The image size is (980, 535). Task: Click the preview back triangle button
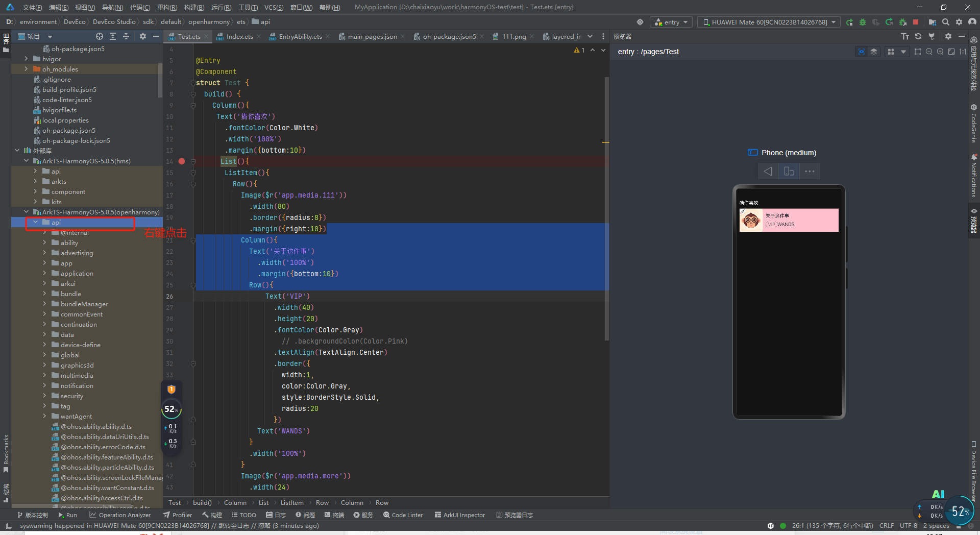[768, 171]
